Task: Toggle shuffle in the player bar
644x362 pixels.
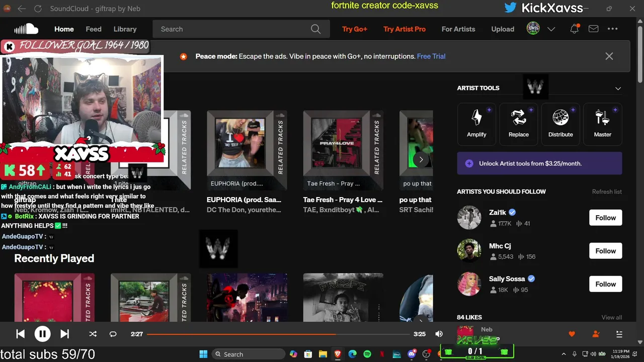Action: click(93, 334)
